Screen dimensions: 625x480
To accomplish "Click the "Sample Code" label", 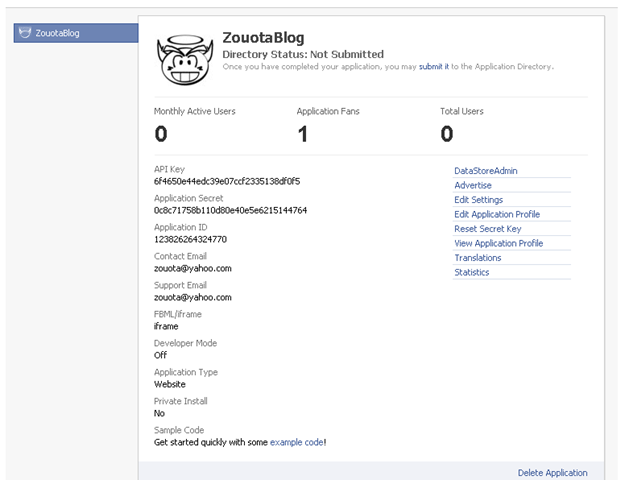I will click(x=179, y=430).
